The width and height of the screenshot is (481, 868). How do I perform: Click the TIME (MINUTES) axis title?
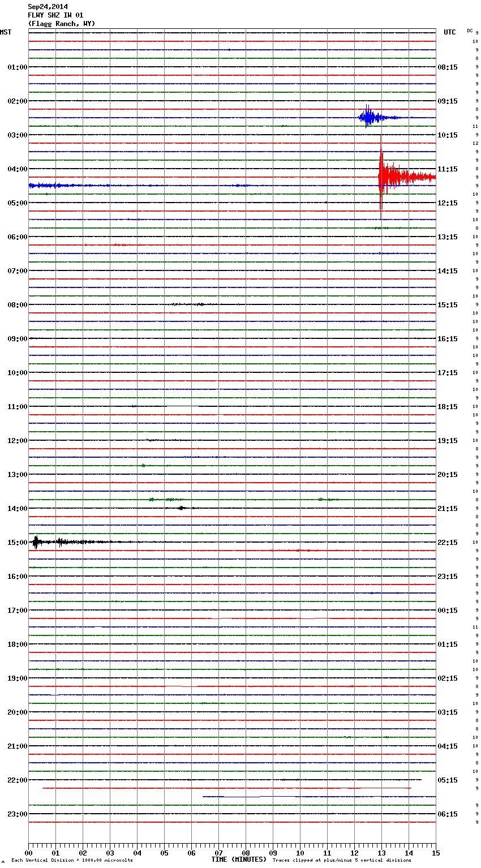click(239, 860)
